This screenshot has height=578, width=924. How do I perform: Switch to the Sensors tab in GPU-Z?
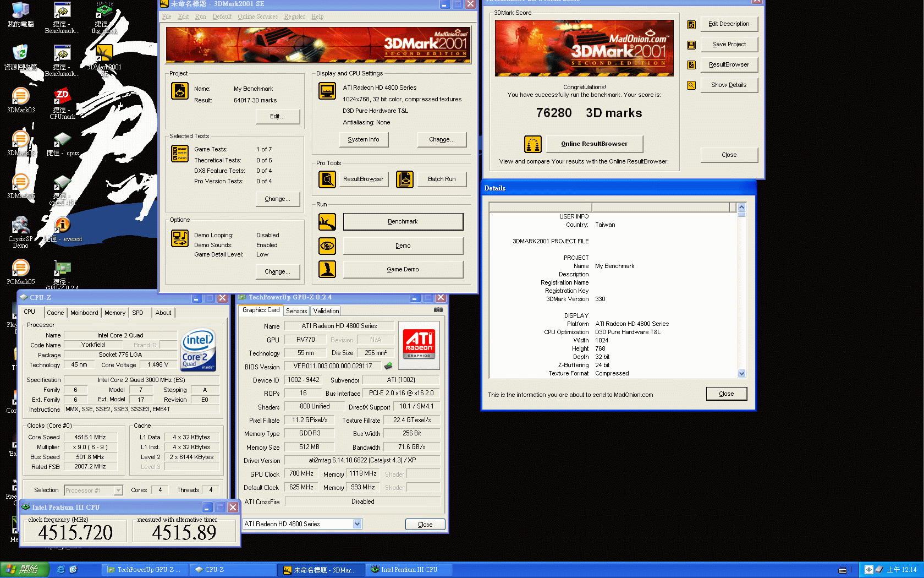pyautogui.click(x=296, y=311)
